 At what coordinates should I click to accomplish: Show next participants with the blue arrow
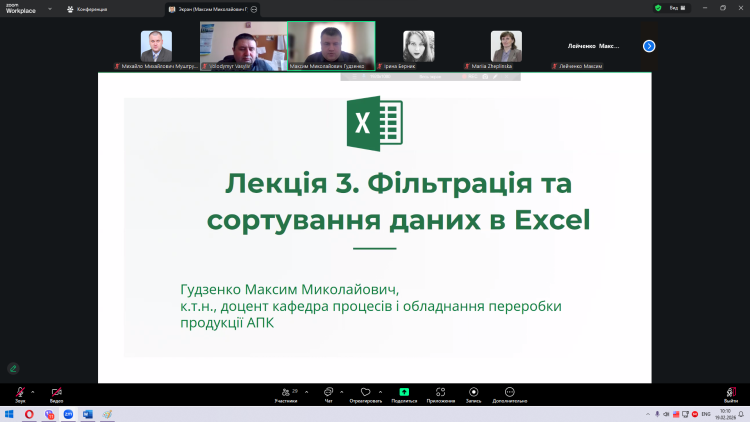(x=649, y=46)
